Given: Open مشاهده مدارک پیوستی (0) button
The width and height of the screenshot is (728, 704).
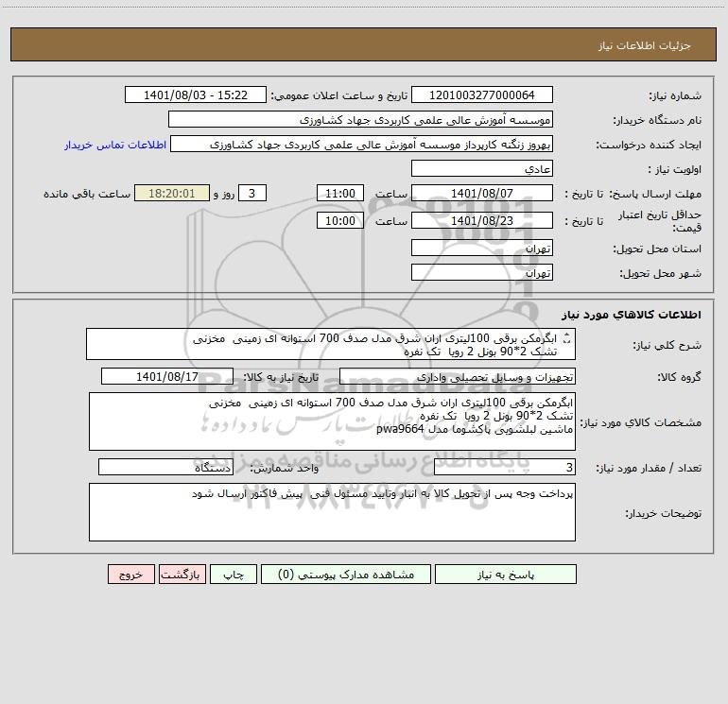Looking at the screenshot, I should pyautogui.click(x=346, y=575).
